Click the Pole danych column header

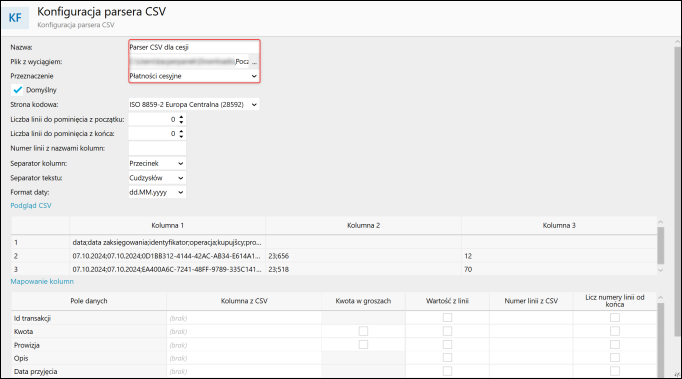pyautogui.click(x=89, y=301)
